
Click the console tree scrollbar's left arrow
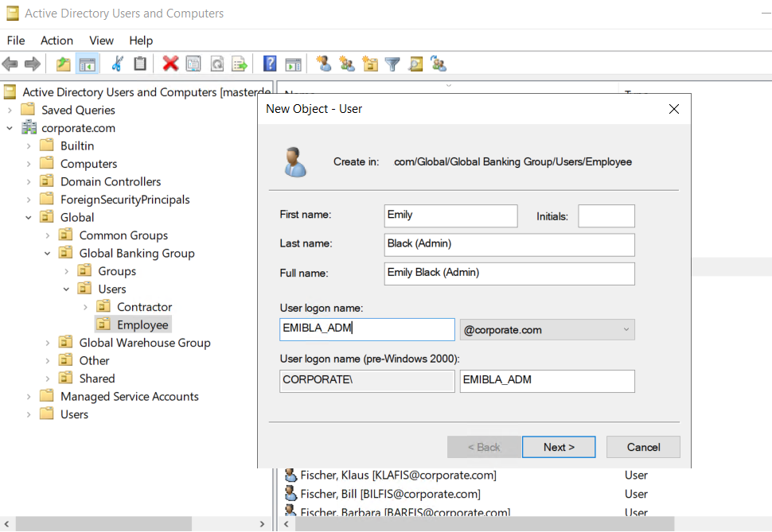[6, 523]
